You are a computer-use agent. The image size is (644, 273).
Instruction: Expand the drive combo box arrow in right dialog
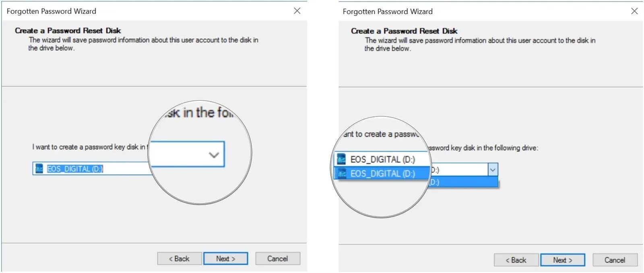pos(493,170)
